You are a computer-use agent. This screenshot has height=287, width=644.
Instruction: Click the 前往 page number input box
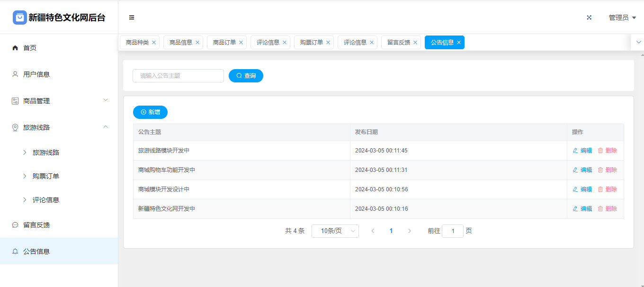pyautogui.click(x=452, y=231)
